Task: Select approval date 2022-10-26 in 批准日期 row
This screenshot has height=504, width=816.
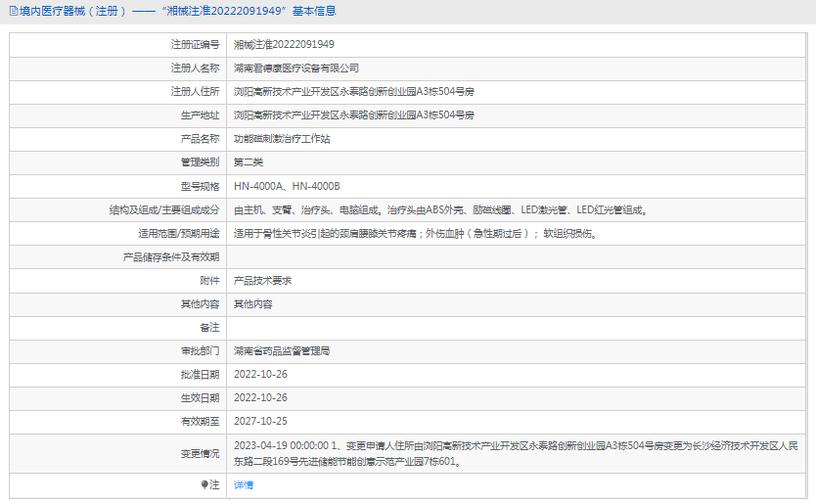Action: pyautogui.click(x=260, y=375)
